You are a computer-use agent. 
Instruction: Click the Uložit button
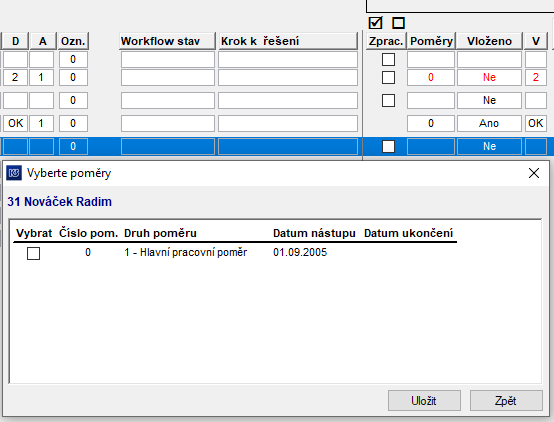(424, 401)
